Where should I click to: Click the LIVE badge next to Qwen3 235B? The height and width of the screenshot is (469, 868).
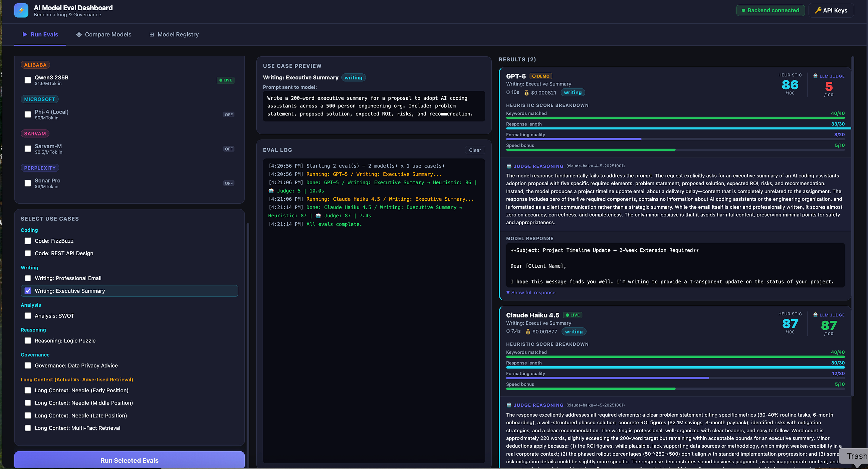tap(225, 80)
